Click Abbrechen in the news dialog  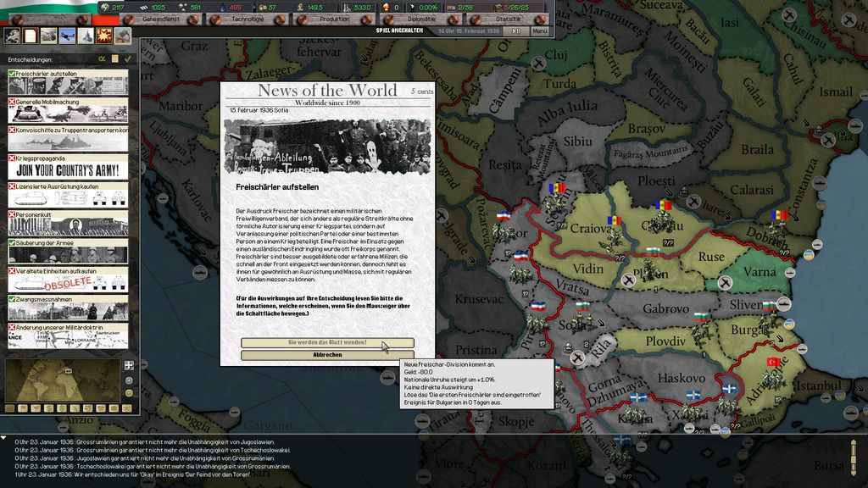click(327, 355)
